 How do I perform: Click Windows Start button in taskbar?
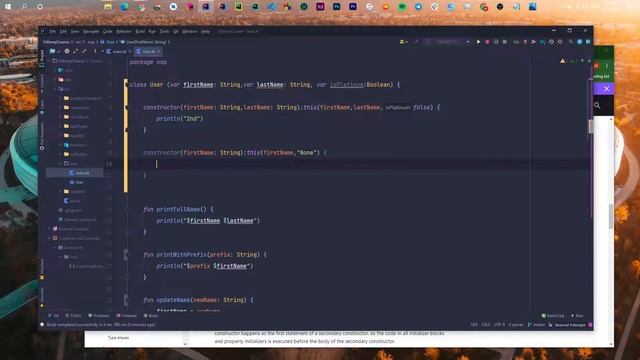[8, 7]
